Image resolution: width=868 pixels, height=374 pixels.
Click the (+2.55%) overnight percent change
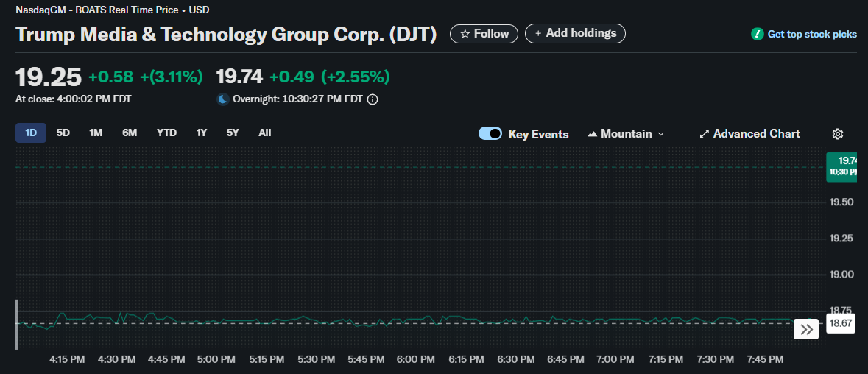356,77
